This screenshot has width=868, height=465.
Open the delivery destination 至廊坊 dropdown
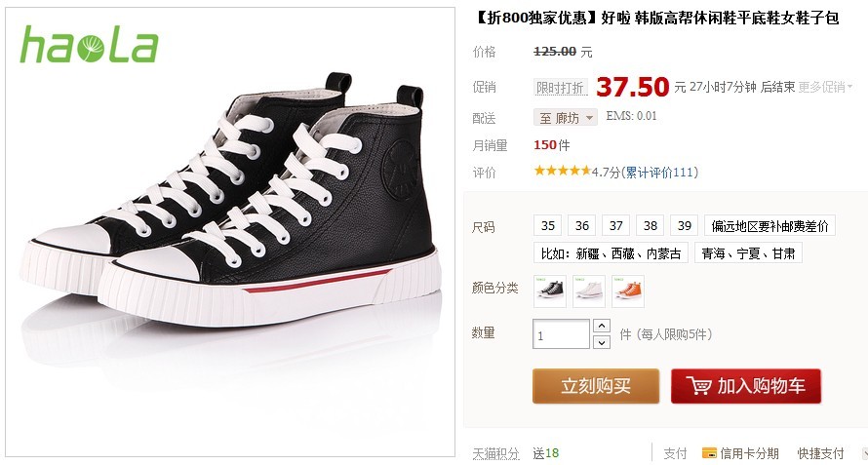pyautogui.click(x=566, y=117)
